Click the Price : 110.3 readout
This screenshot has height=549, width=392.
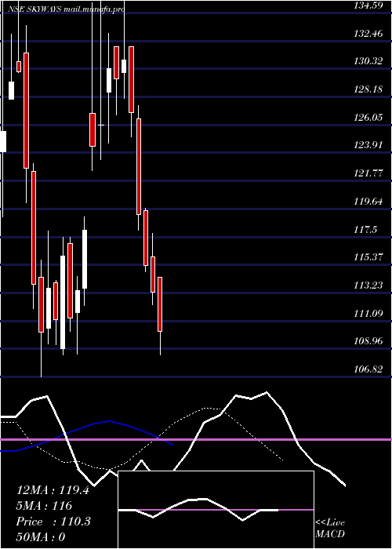tap(53, 522)
